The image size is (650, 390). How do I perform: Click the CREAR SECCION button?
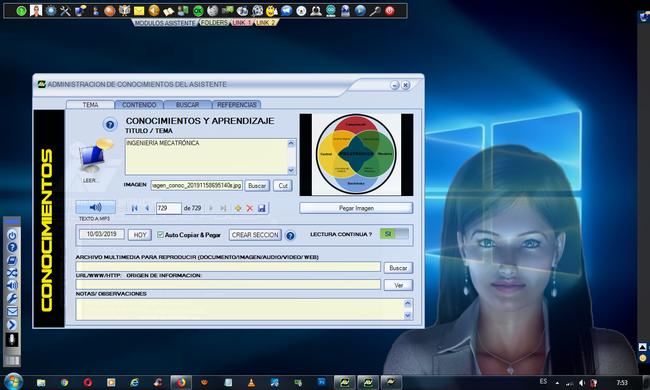(255, 235)
